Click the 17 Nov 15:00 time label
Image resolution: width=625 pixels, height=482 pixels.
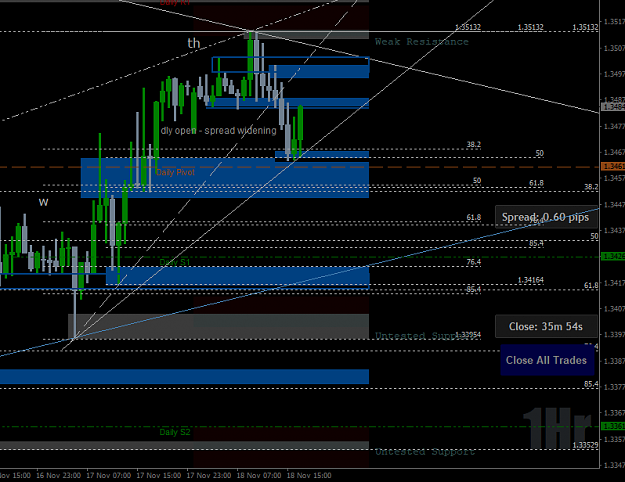click(159, 476)
